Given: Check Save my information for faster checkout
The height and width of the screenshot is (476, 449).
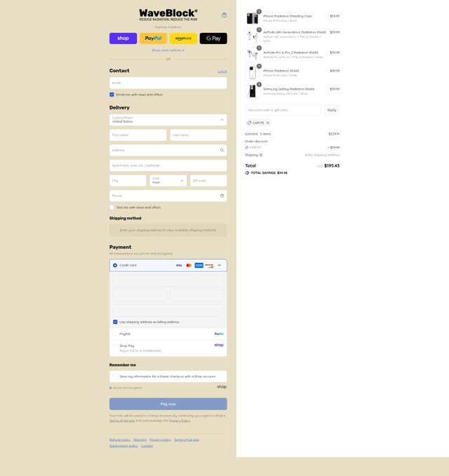Looking at the screenshot, I should click(115, 376).
